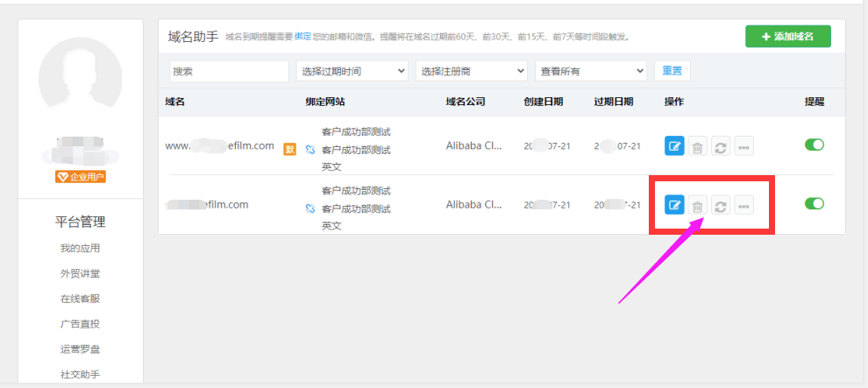
Task: Open 选择注册商 dropdown
Action: point(472,71)
